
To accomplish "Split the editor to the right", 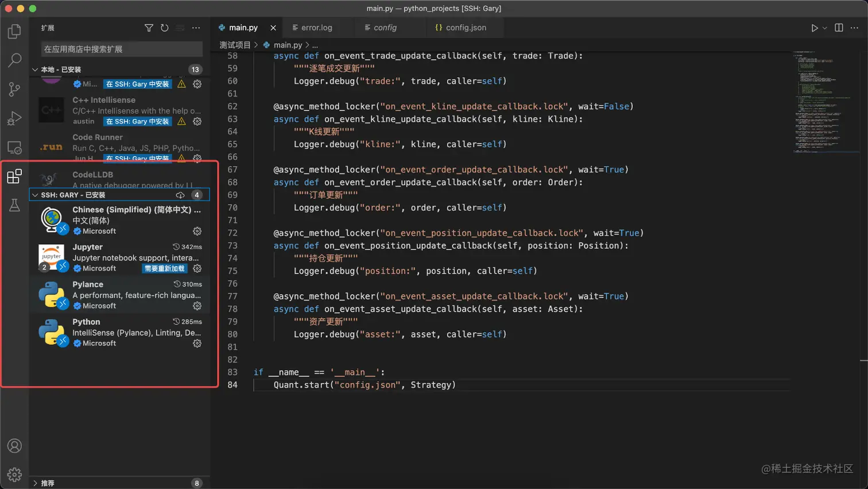I will tap(839, 28).
